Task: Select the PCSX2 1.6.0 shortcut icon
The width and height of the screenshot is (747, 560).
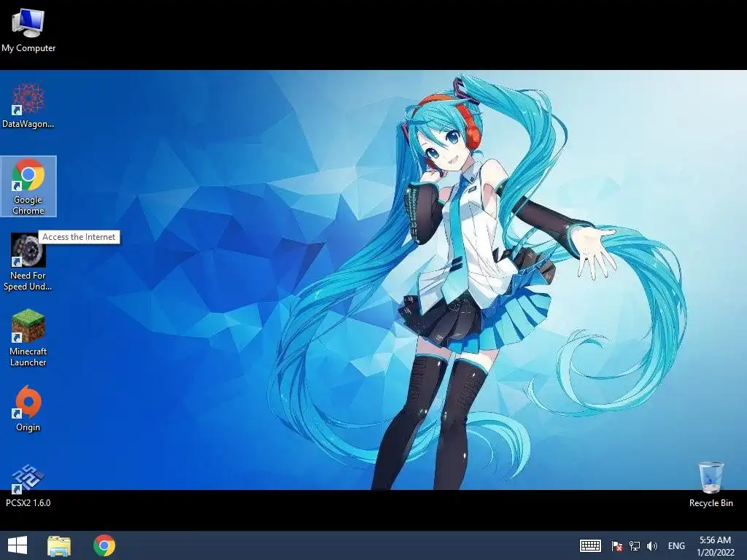Action: pyautogui.click(x=28, y=485)
